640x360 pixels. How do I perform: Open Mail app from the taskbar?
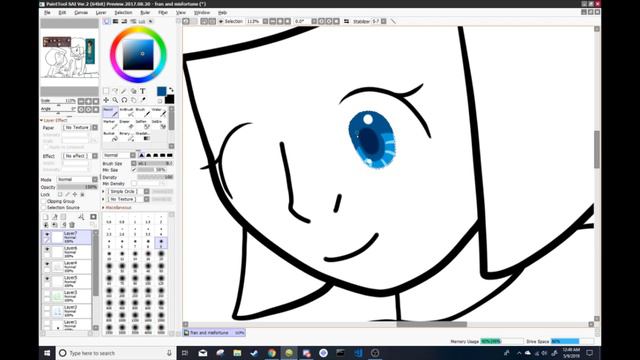[203, 353]
